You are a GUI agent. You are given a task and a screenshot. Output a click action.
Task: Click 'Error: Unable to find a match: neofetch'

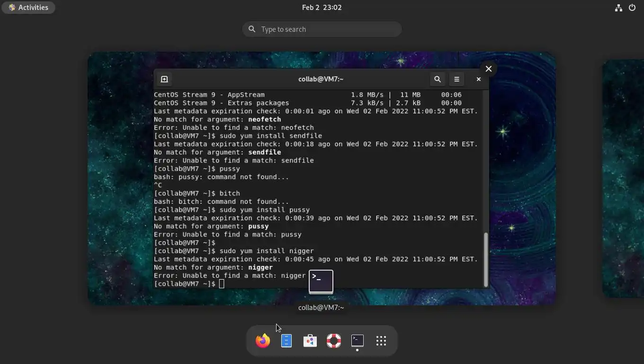click(234, 127)
